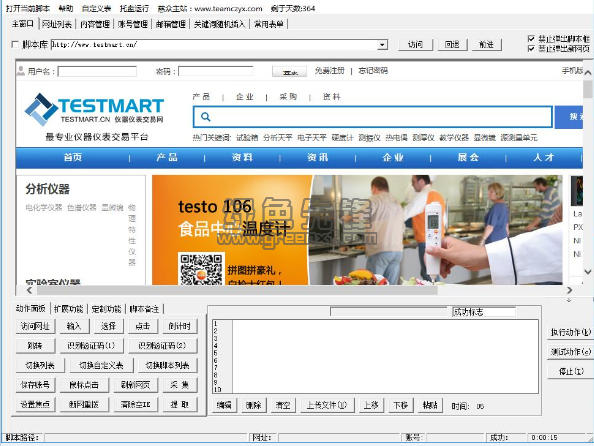Toggle the 禁止弹出脚本框 checkbox
Image resolution: width=594 pixels, height=446 pixels.
(x=531, y=38)
